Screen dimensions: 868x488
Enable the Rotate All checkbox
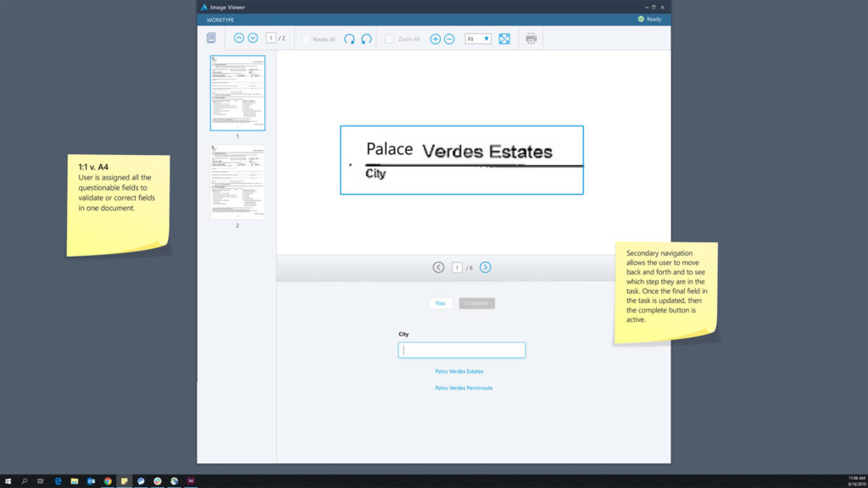click(x=306, y=39)
